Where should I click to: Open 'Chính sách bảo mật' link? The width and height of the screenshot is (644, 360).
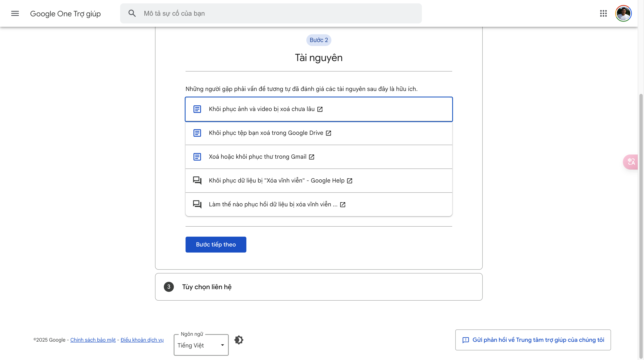[x=93, y=340]
